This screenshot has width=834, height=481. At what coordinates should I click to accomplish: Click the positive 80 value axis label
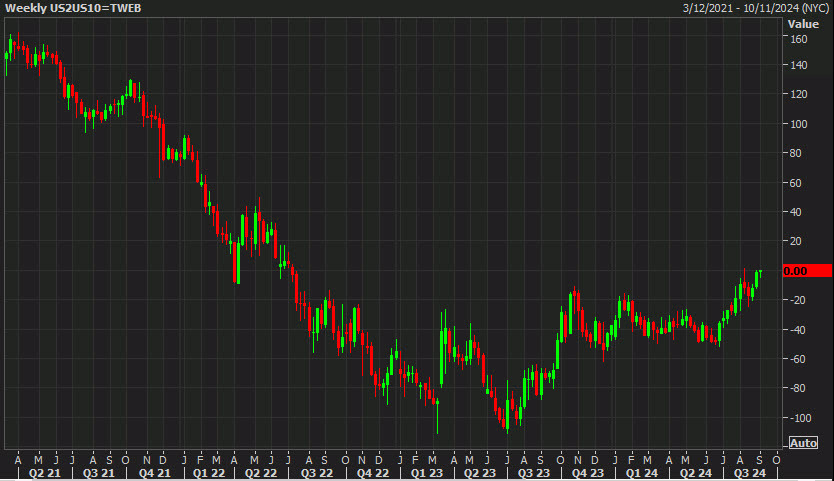[796, 153]
